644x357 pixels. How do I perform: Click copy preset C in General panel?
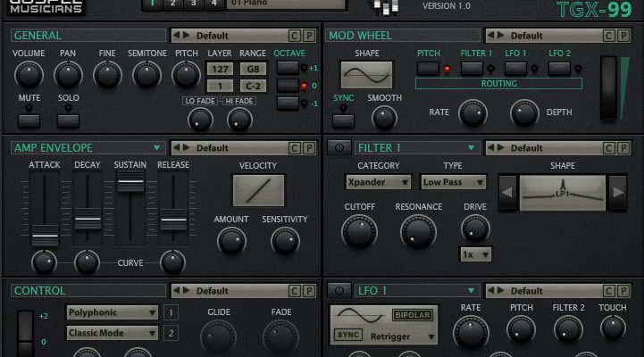[294, 36]
